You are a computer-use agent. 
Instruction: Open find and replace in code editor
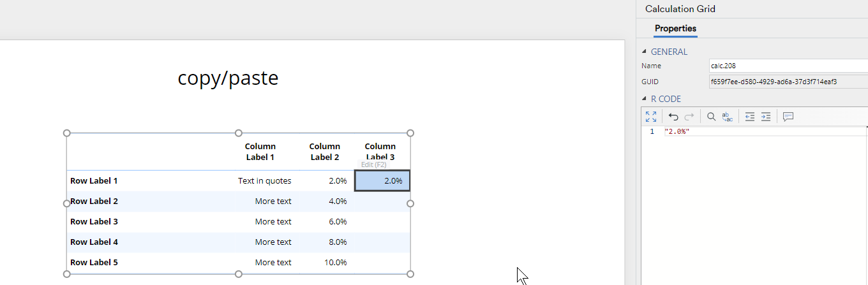coord(727,117)
